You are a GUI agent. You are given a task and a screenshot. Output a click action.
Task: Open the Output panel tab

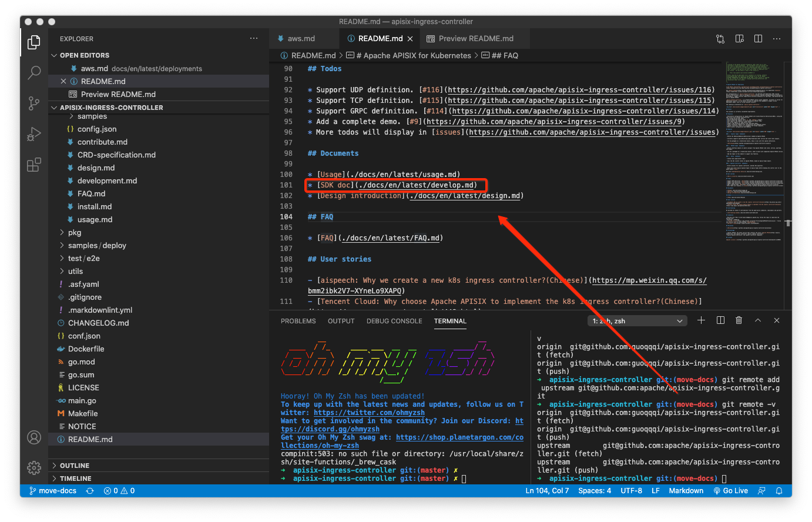[x=341, y=321]
